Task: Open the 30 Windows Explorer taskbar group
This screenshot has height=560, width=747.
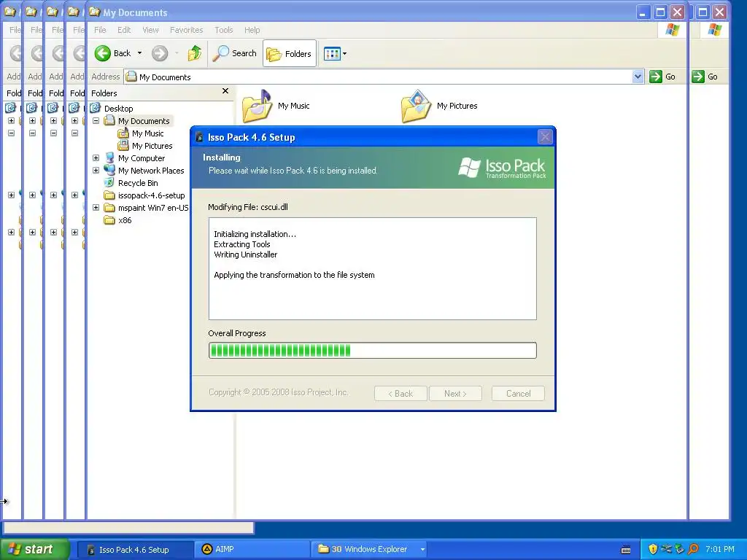Action: point(370,550)
